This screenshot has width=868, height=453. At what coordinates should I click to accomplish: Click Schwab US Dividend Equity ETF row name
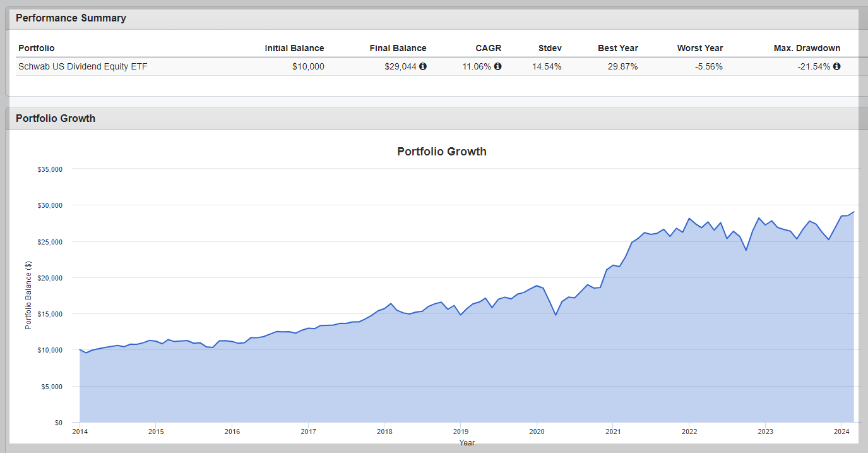click(83, 66)
